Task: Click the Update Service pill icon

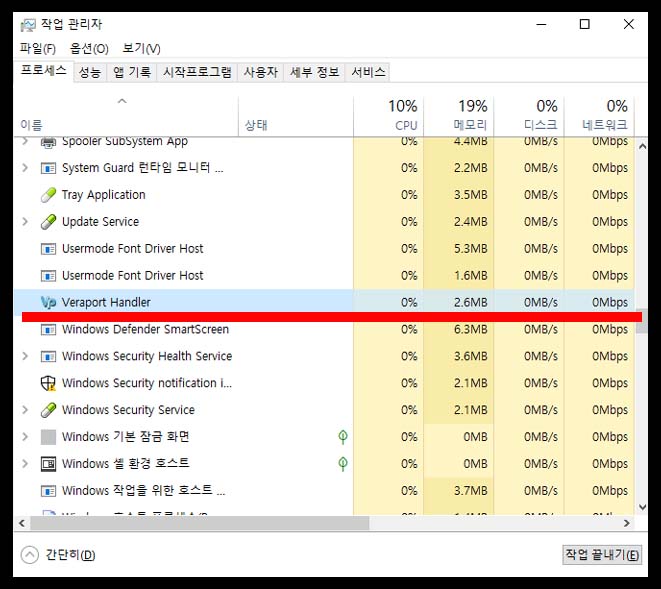Action: pyautogui.click(x=48, y=222)
